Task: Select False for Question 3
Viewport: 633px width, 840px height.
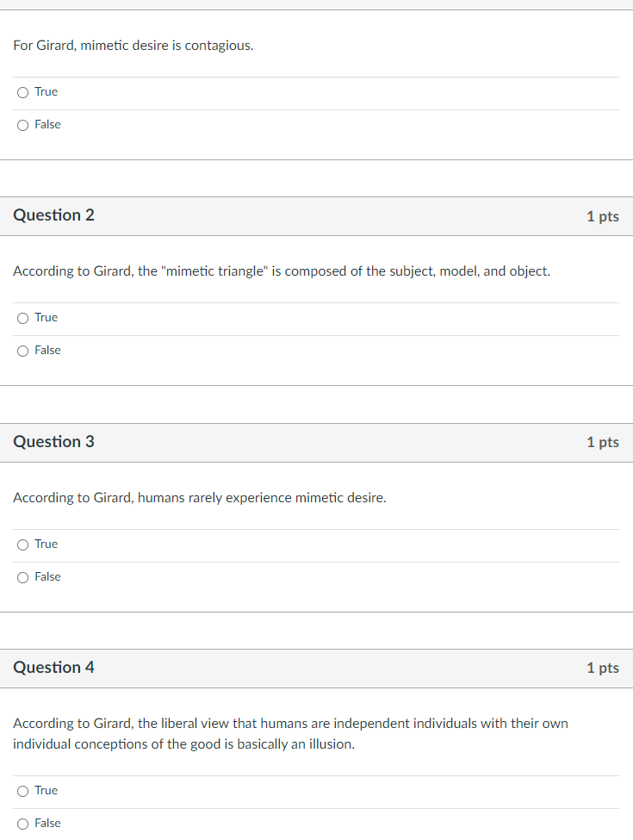Action: coord(23,576)
